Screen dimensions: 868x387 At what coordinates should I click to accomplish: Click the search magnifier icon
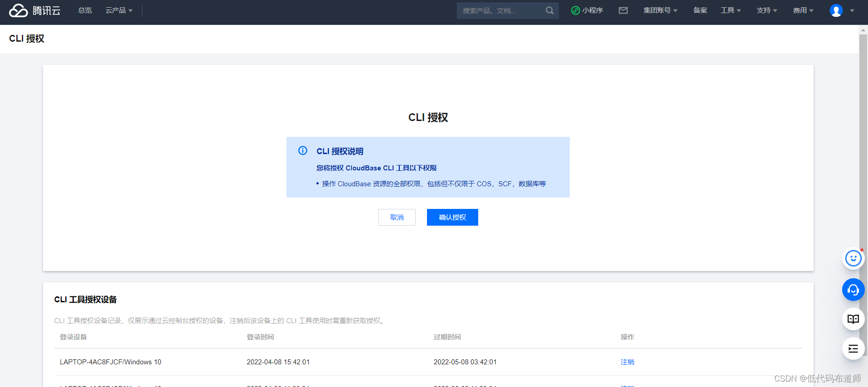tap(549, 10)
